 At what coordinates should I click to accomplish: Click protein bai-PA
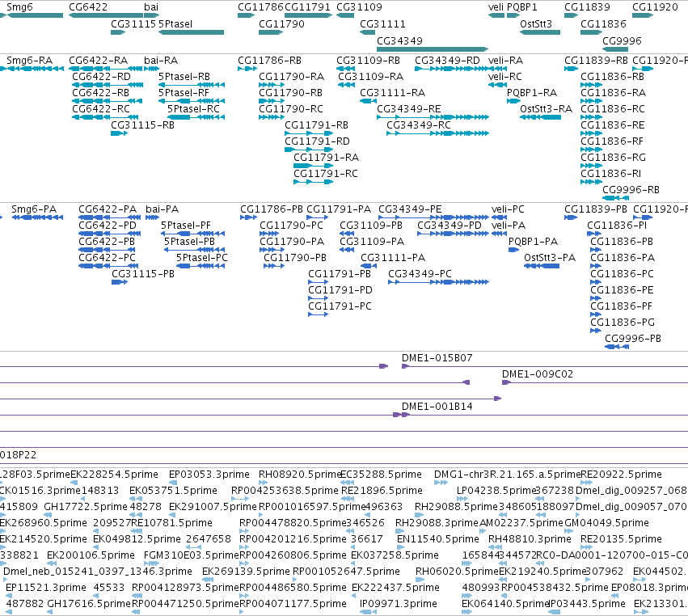click(162, 209)
